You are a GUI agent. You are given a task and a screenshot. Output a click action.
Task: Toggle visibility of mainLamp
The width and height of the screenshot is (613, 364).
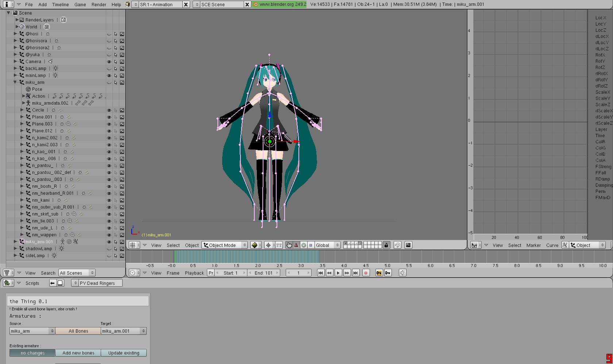(x=109, y=75)
